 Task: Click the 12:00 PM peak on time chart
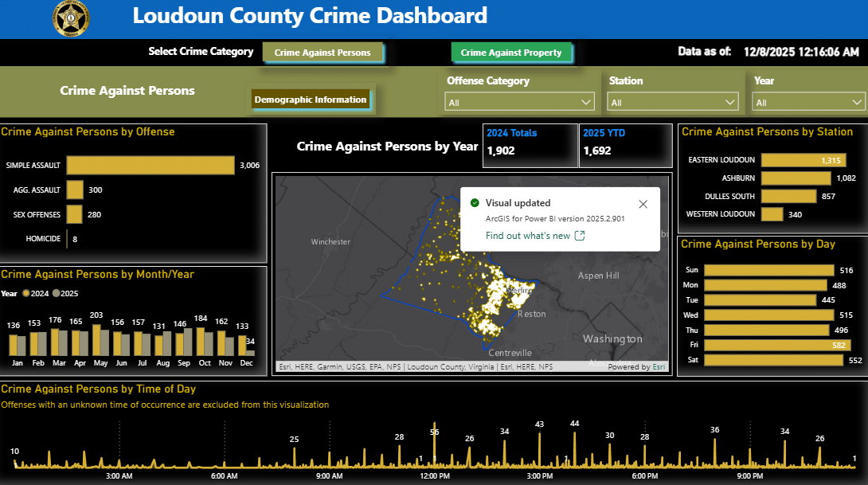435,446
